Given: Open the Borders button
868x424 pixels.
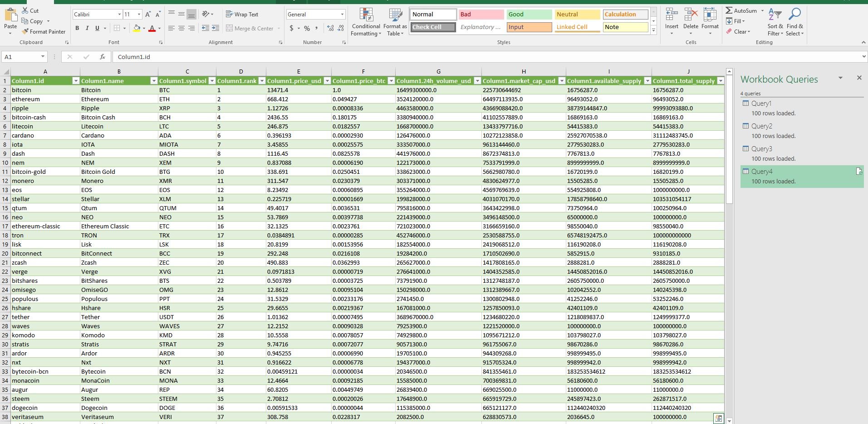Looking at the screenshot, I should pos(117,28).
